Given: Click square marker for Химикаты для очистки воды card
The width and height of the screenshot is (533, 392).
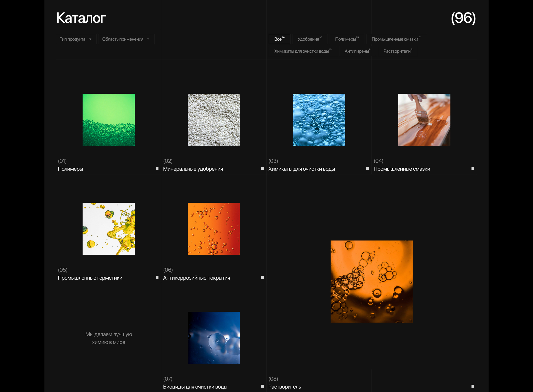Looking at the screenshot, I should coord(367,169).
